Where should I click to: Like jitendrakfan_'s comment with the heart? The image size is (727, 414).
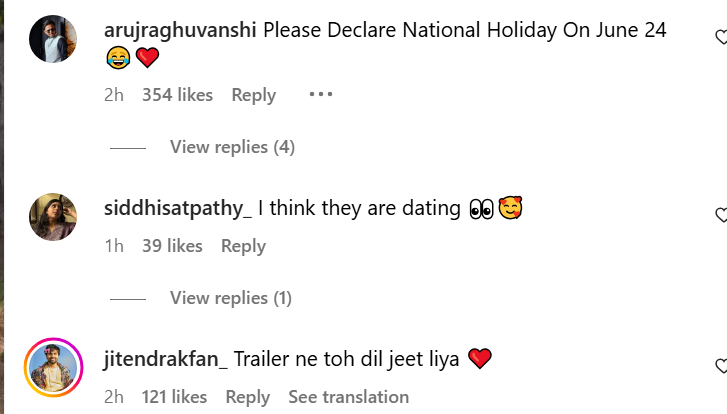tap(720, 366)
